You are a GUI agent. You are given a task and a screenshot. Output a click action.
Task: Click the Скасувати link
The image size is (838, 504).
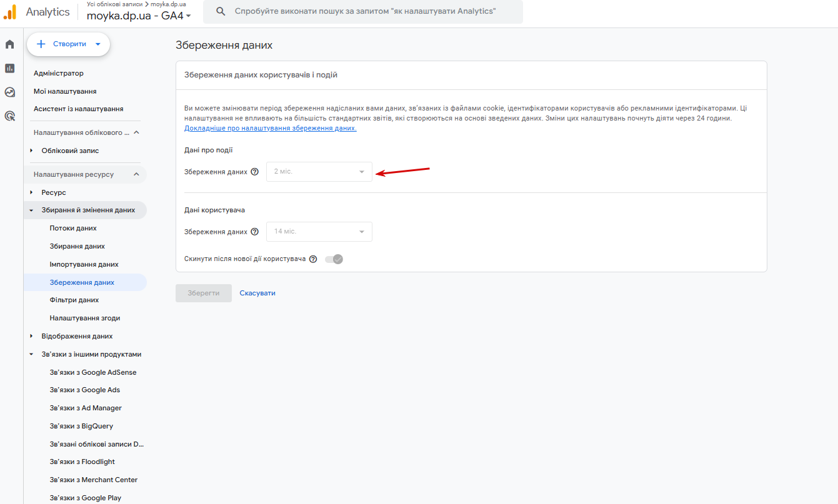pos(257,293)
